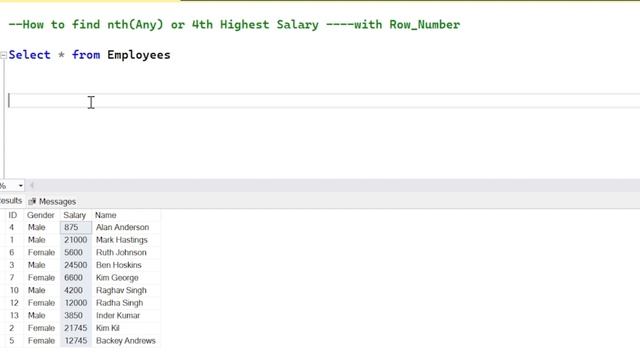Click the word Highest in the comment

pyautogui.click(x=244, y=25)
